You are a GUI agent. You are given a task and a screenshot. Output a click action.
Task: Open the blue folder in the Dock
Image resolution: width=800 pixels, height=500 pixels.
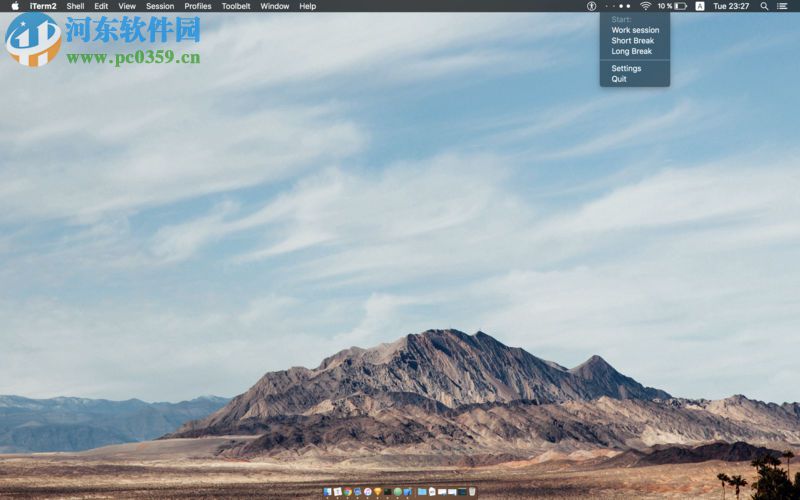coord(422,492)
